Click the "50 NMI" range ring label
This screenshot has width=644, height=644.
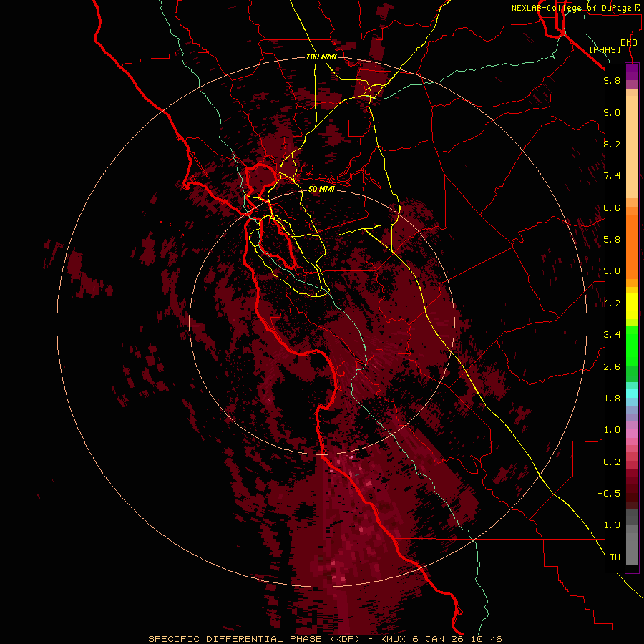point(321,189)
